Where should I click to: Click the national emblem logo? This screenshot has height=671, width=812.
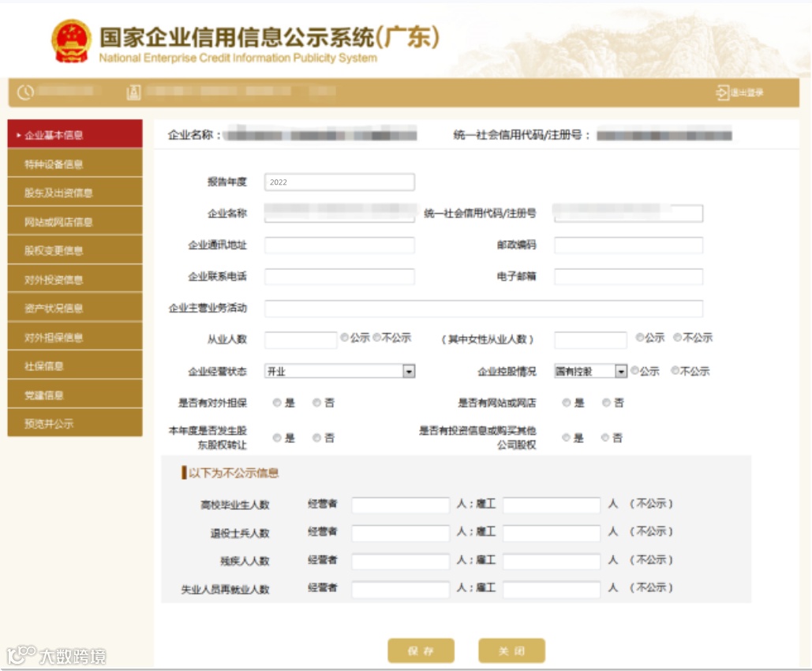72,41
